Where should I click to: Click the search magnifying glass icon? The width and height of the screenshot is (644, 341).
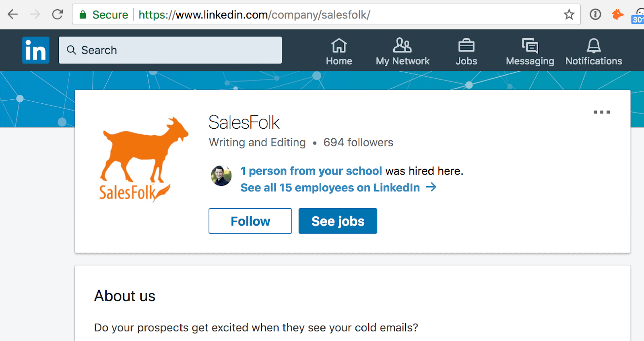[x=72, y=50]
